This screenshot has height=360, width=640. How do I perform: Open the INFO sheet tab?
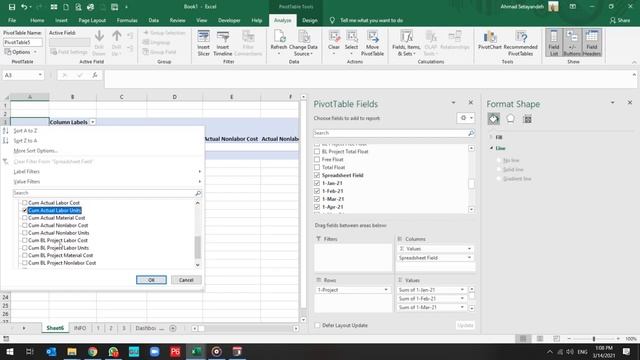coord(80,328)
